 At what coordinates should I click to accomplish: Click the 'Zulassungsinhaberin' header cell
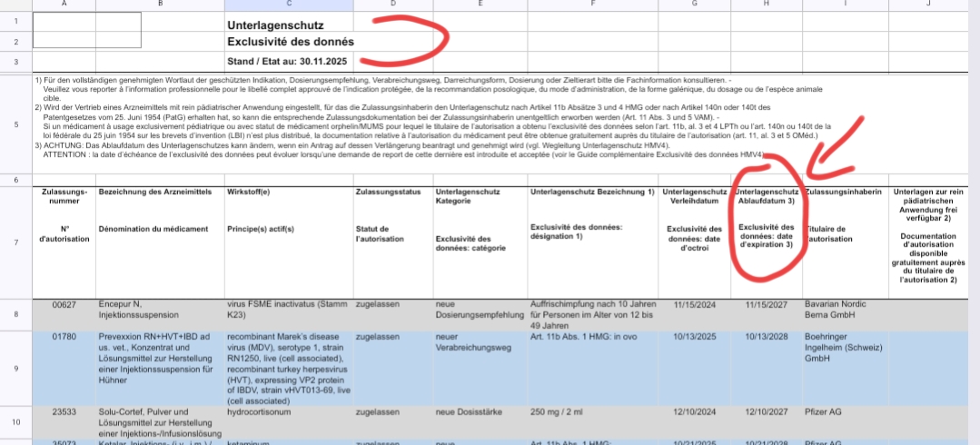(846, 242)
